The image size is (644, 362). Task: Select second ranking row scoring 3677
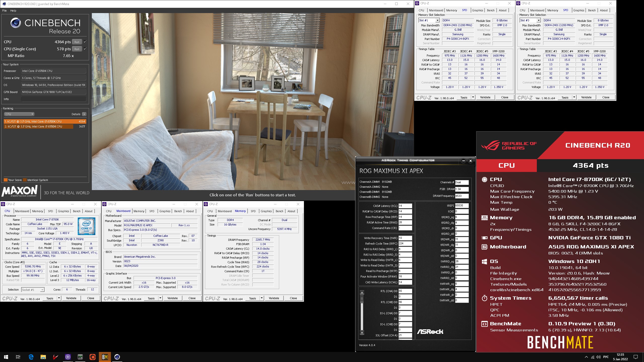pyautogui.click(x=45, y=126)
